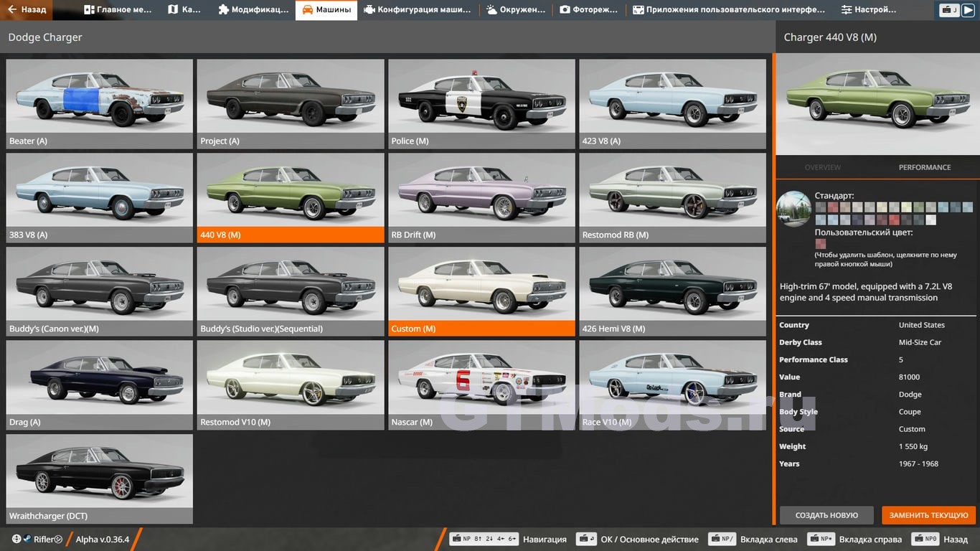The image size is (980, 551).
Task: Click the Years value 1967 - 1968
Action: tap(918, 463)
